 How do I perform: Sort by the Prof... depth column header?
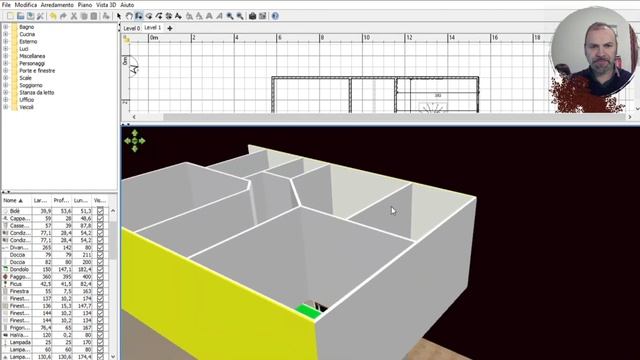[62, 200]
